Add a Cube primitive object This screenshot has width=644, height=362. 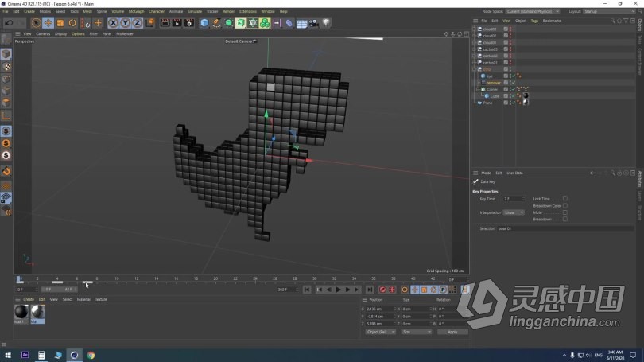click(204, 23)
